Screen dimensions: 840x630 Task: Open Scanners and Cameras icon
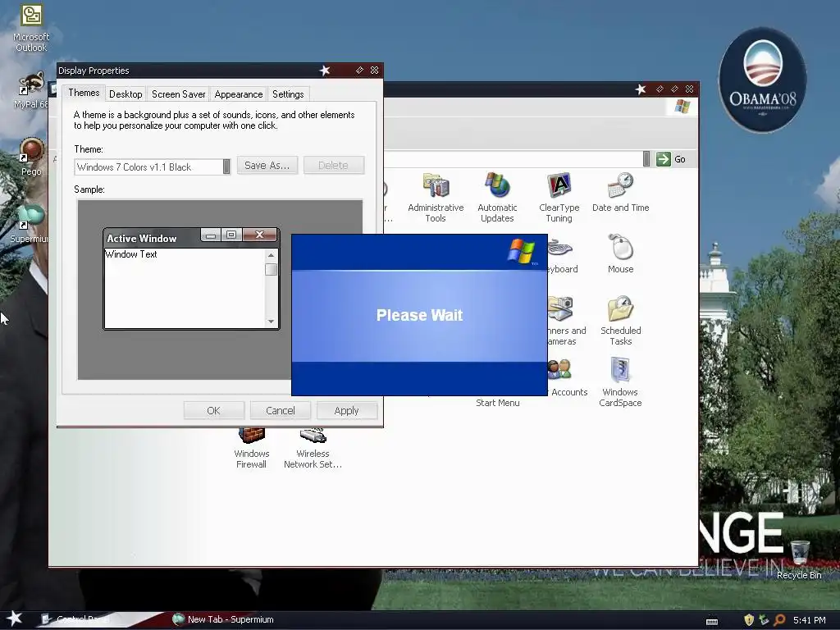[x=565, y=321]
